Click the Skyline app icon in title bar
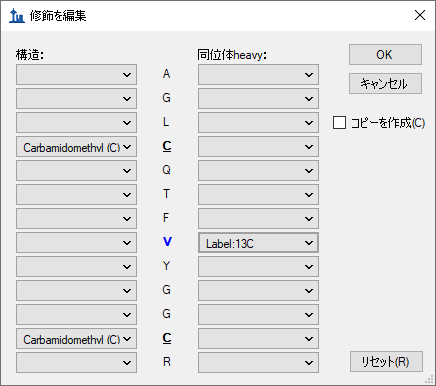436x386 pixels. pos(17,15)
